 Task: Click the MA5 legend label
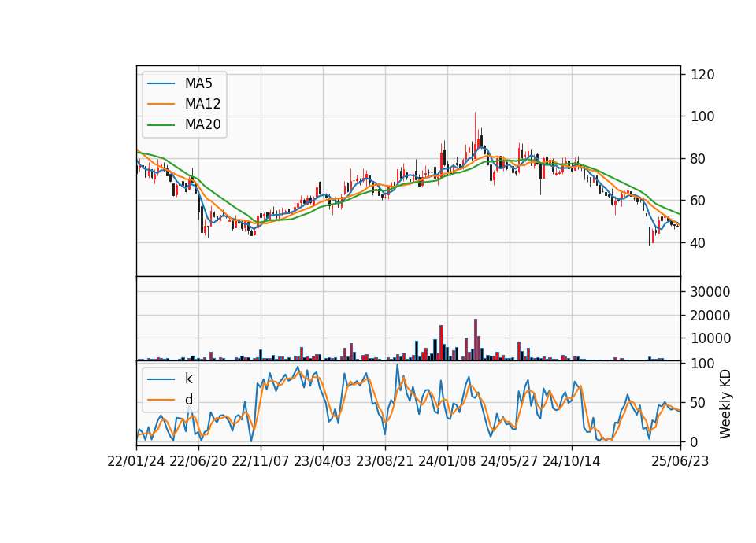click(198, 83)
